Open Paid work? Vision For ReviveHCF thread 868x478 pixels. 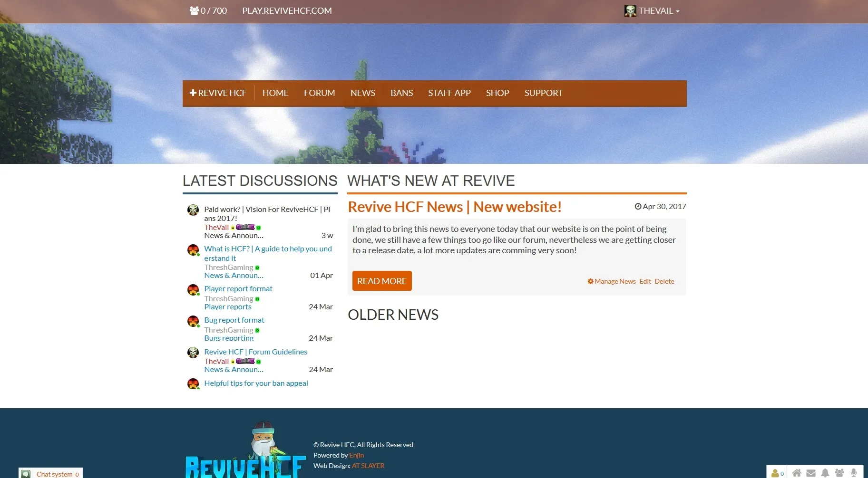(267, 214)
